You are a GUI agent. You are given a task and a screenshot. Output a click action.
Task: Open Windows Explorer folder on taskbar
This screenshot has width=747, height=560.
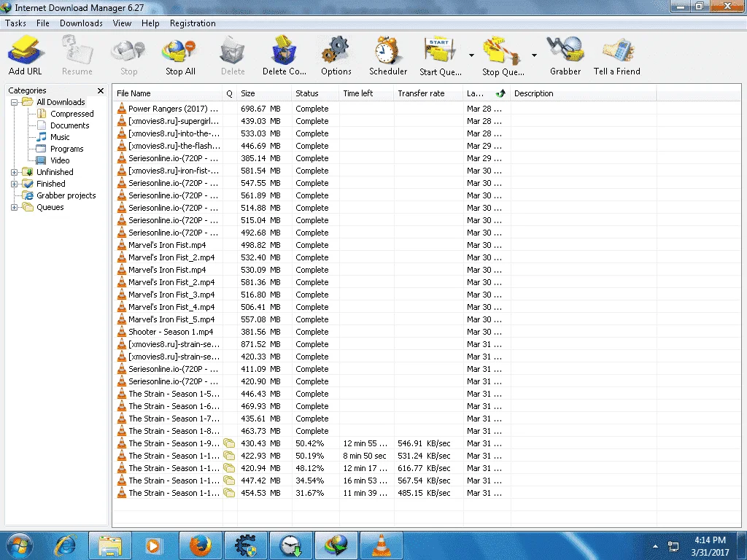click(x=110, y=545)
